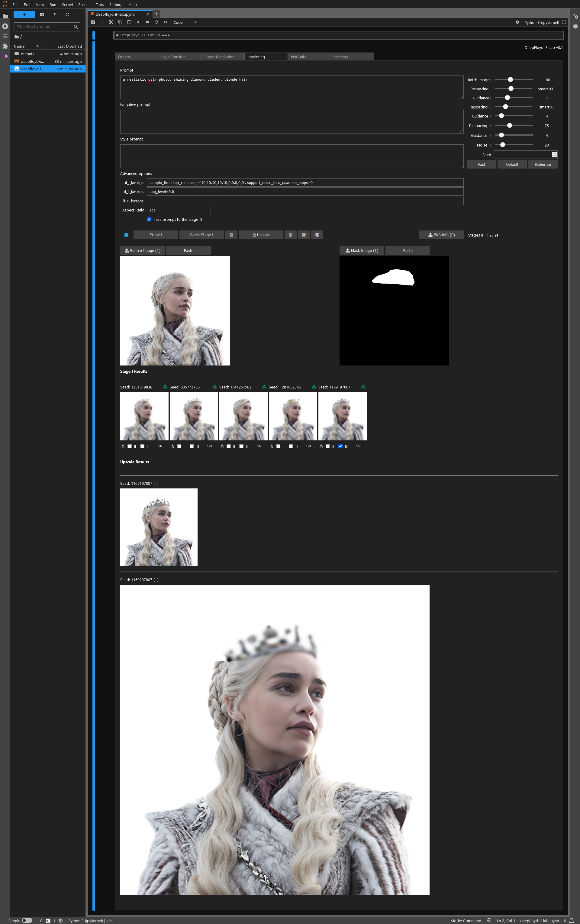Screen dimensions: 580x924
Task: Open the property inspector gears icon
Action: coord(575,17)
